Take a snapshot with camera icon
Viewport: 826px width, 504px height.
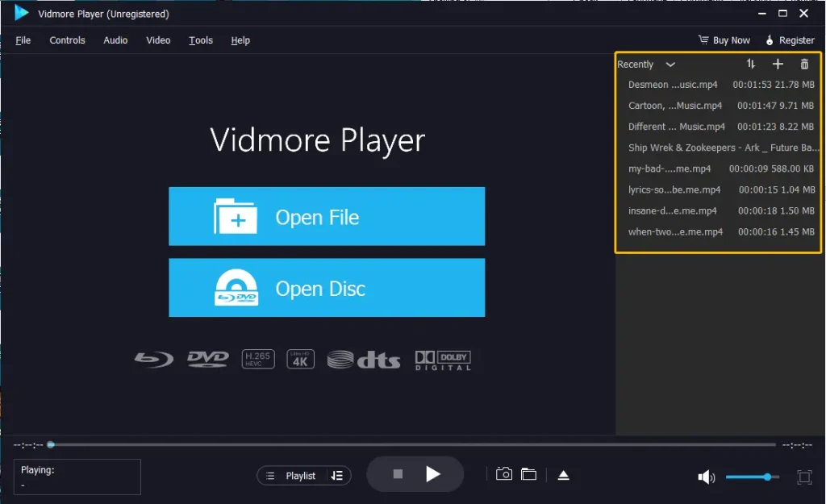pos(503,474)
